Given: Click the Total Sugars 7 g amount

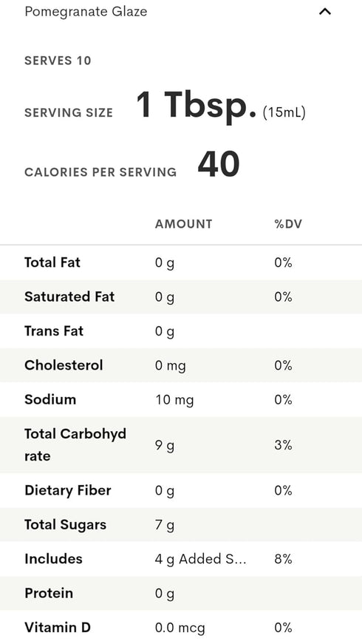Looking at the screenshot, I should tap(165, 525).
